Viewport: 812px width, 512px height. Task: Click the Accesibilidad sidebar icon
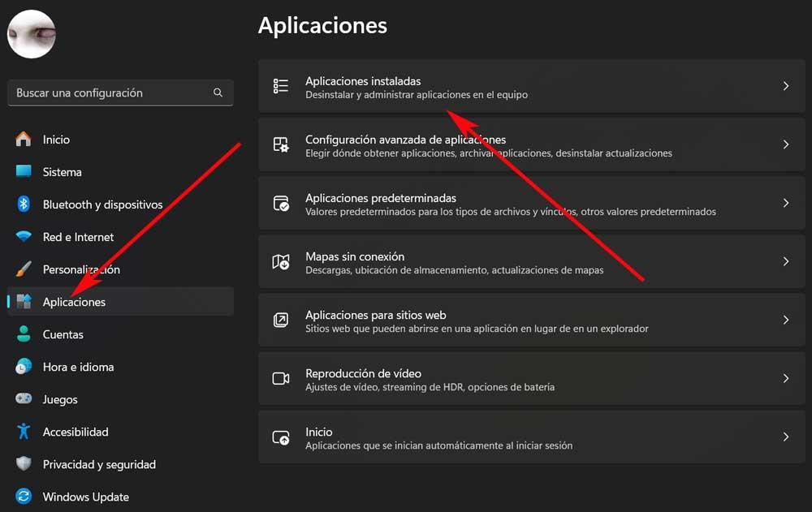[23, 432]
